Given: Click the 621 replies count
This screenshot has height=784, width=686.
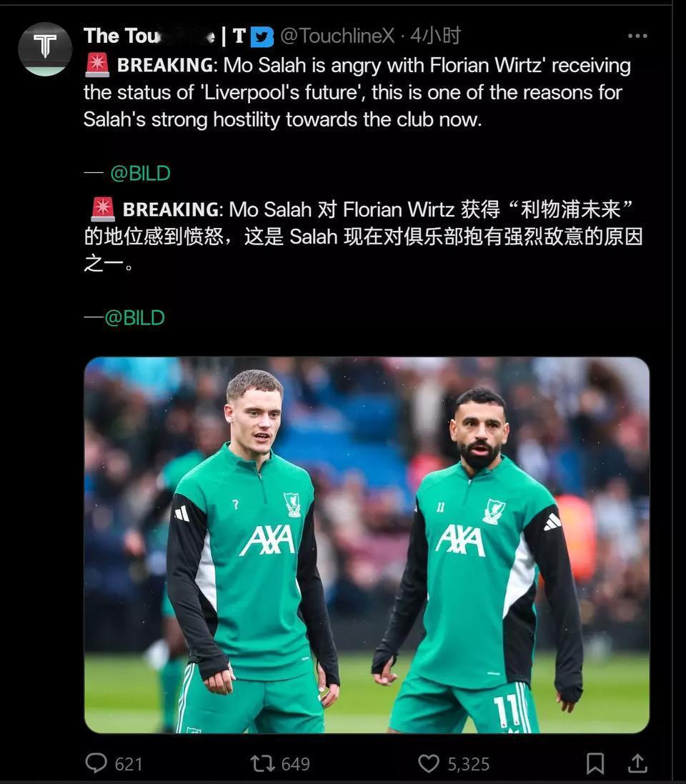Looking at the screenshot, I should tap(129, 764).
